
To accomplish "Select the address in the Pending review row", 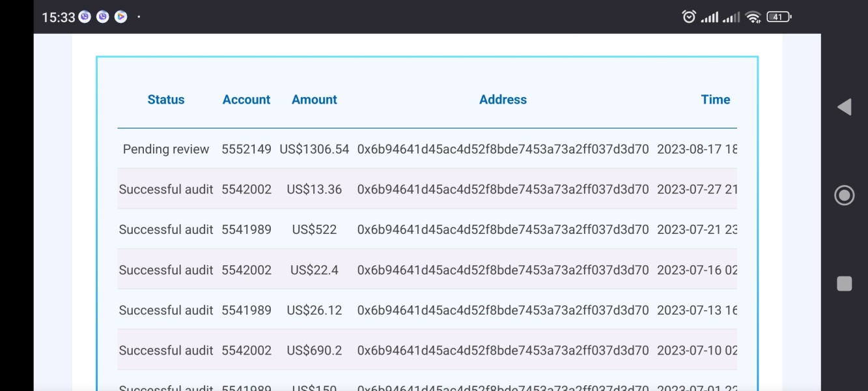I will [503, 149].
